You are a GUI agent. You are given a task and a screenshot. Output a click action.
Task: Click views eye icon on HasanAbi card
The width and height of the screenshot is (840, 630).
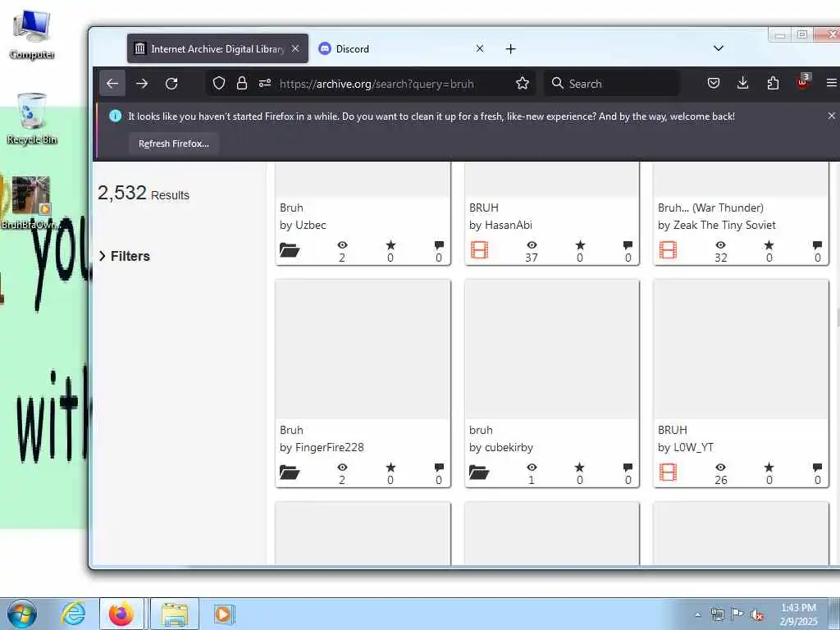tap(532, 244)
